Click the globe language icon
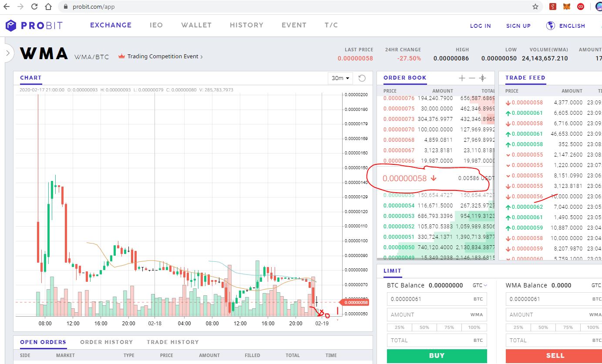The height and width of the screenshot is (364, 602). coord(551,26)
